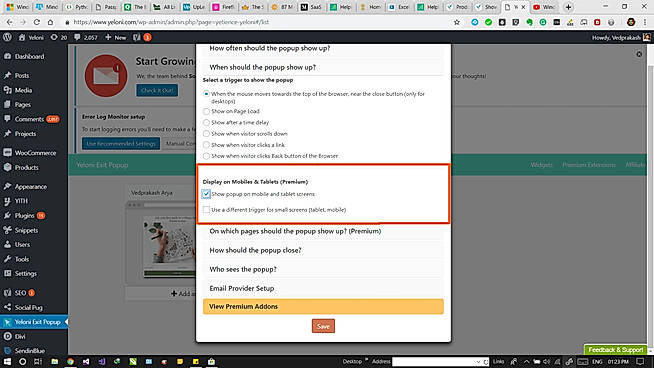The width and height of the screenshot is (654, 368).
Task: Click the Users sidebar icon
Action: pos(8,244)
